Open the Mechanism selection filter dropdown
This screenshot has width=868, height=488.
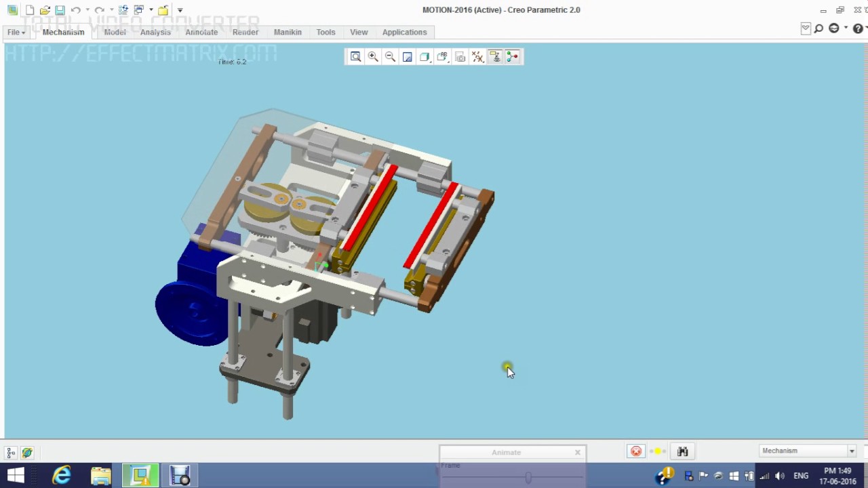(x=808, y=451)
